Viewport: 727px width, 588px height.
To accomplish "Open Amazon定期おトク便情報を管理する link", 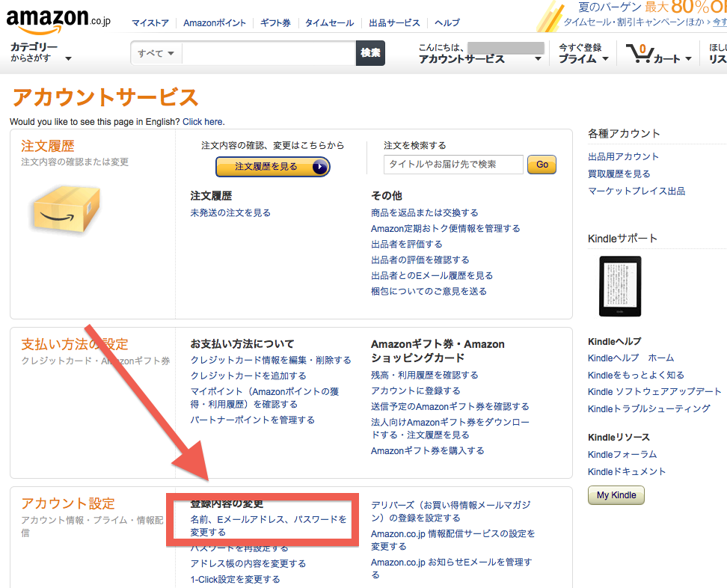I will pyautogui.click(x=446, y=228).
